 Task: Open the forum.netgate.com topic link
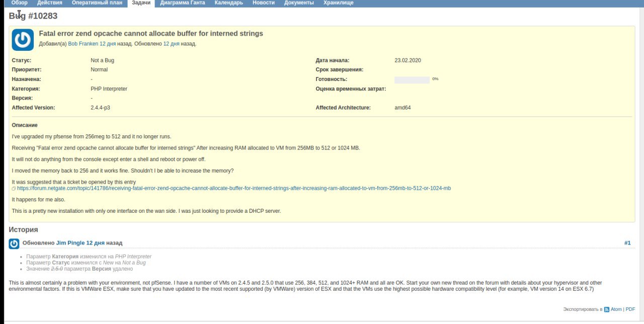tap(234, 188)
